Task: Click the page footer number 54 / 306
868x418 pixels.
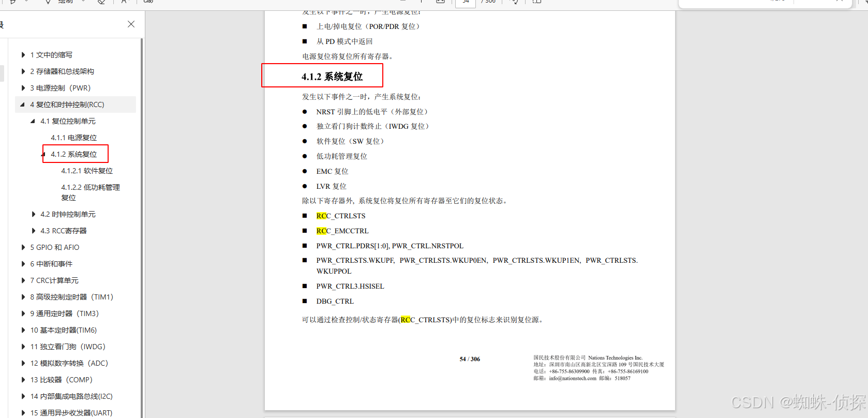Action: click(470, 359)
